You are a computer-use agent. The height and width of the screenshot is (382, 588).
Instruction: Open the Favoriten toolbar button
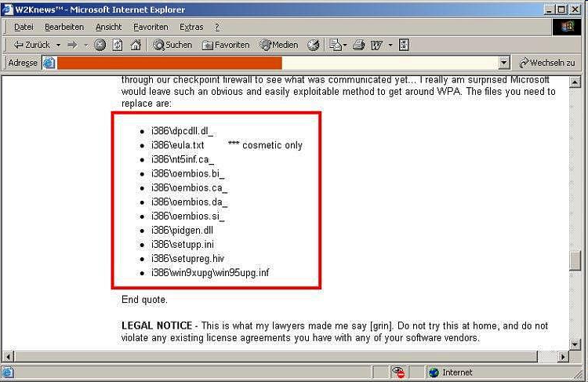[226, 45]
